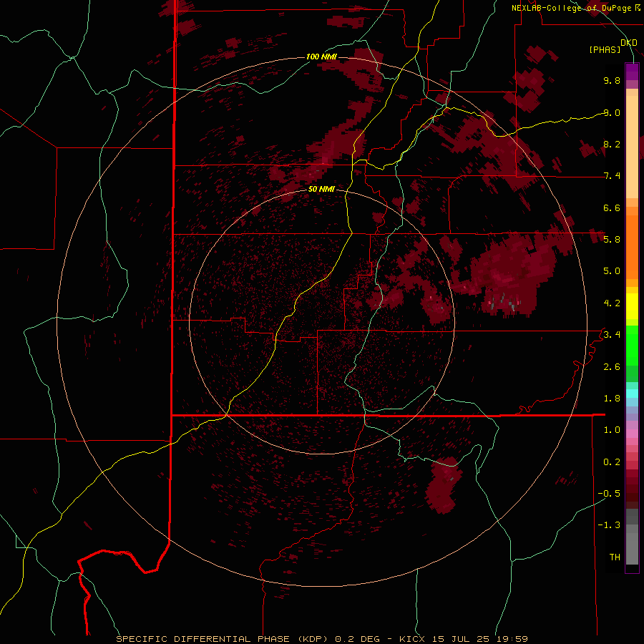Image resolution: width=644 pixels, height=644 pixels.
Task: Click the DKD label above color scale
Action: point(628,43)
